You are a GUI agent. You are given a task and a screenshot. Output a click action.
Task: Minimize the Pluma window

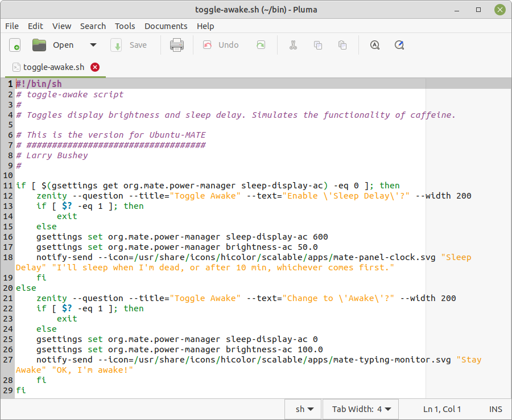457,10
